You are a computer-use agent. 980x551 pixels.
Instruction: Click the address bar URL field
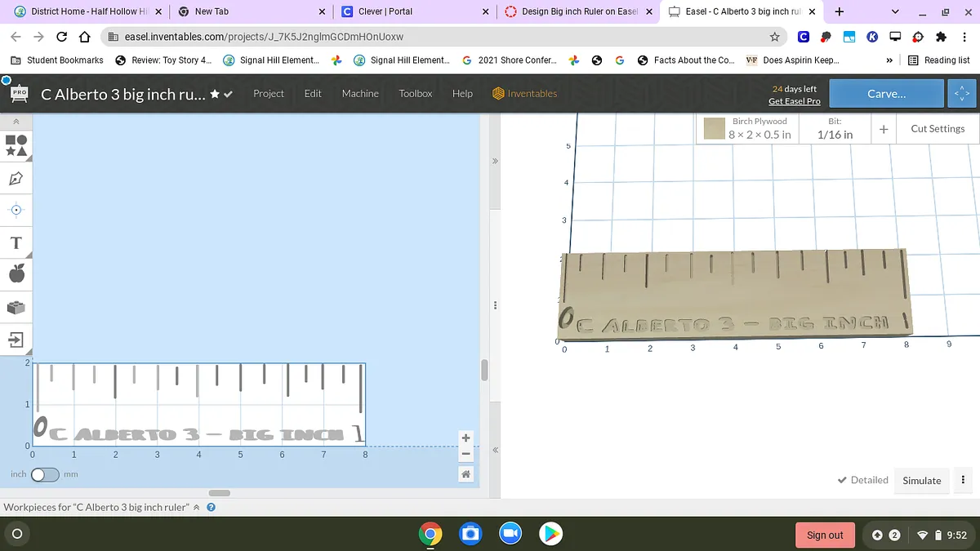click(441, 37)
